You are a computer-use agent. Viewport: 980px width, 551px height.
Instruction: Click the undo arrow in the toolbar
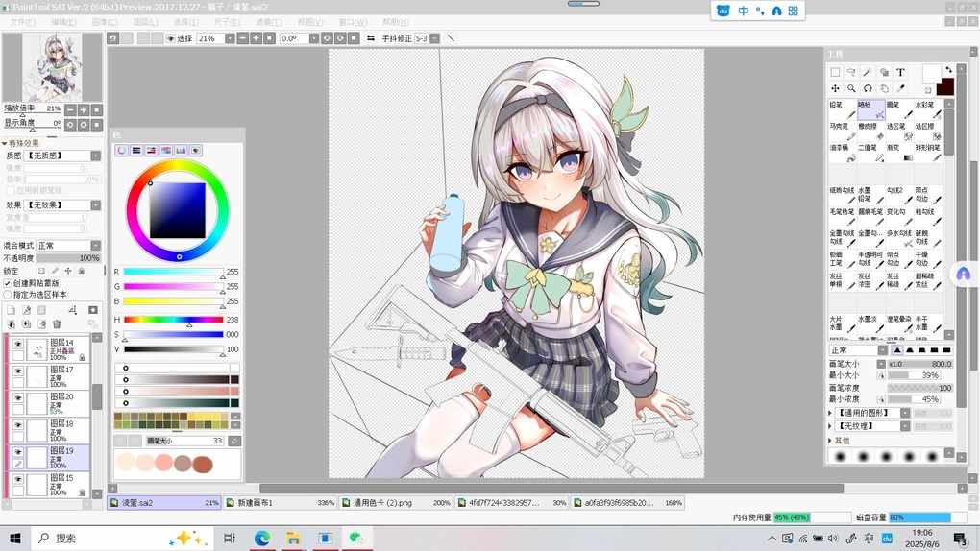click(113, 38)
